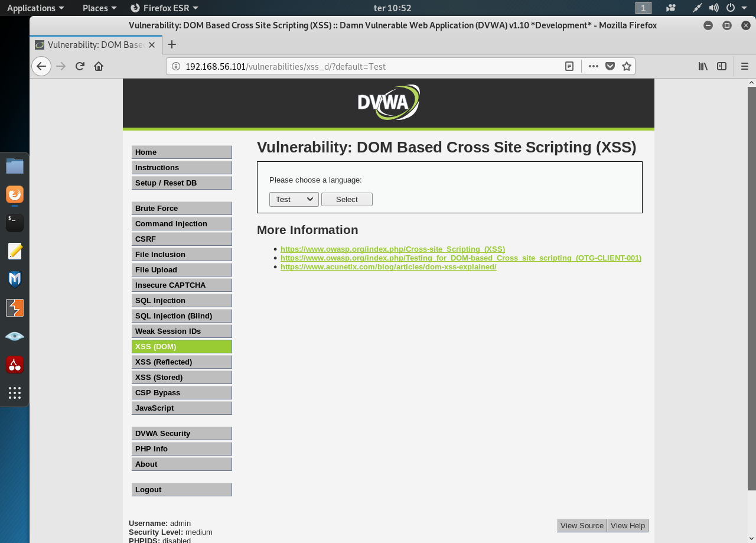Launch Firefox from the dock
Screen dimensions: 756x543
15,194
